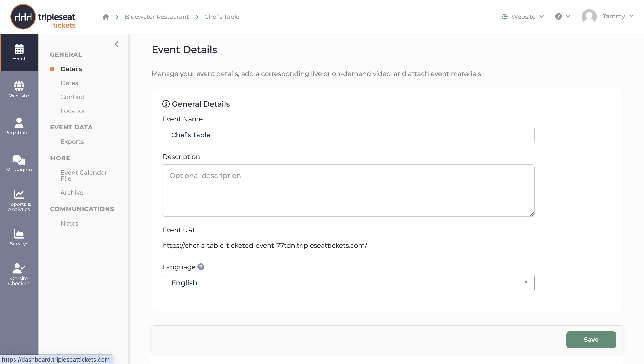Screen dimensions: 644x364
Task: Open the help question mark icon
Action: click(558, 16)
